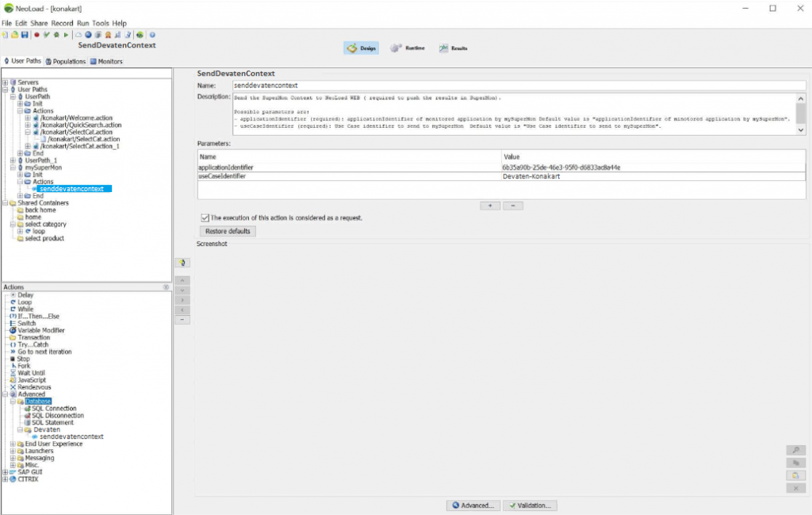This screenshot has width=812, height=515.
Task: Expand the Servers tree node
Action: (6, 83)
